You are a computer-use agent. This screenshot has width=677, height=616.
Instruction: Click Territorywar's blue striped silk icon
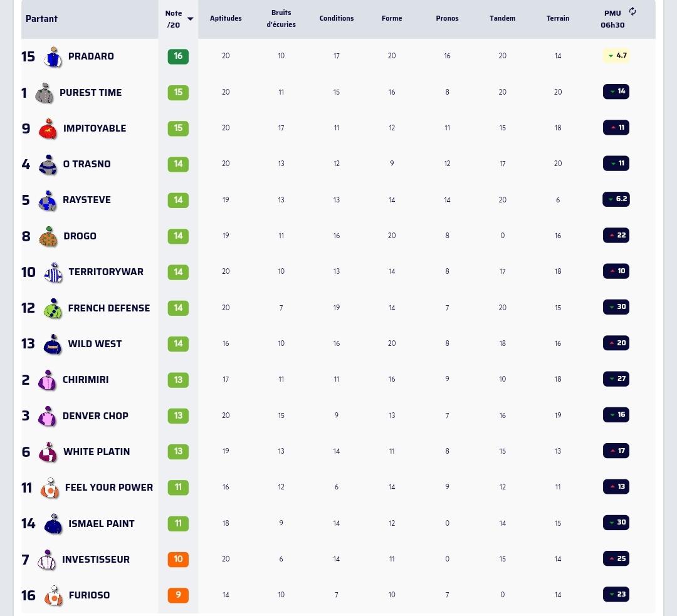[53, 273]
